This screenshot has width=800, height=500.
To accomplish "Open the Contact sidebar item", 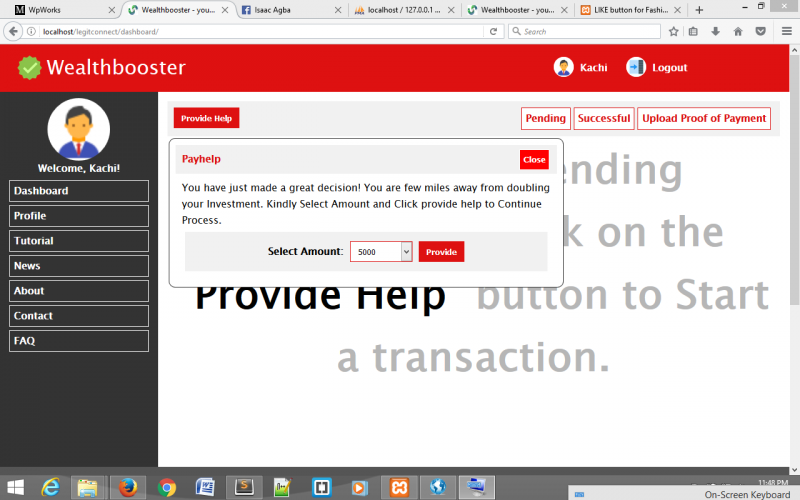I will pos(79,316).
